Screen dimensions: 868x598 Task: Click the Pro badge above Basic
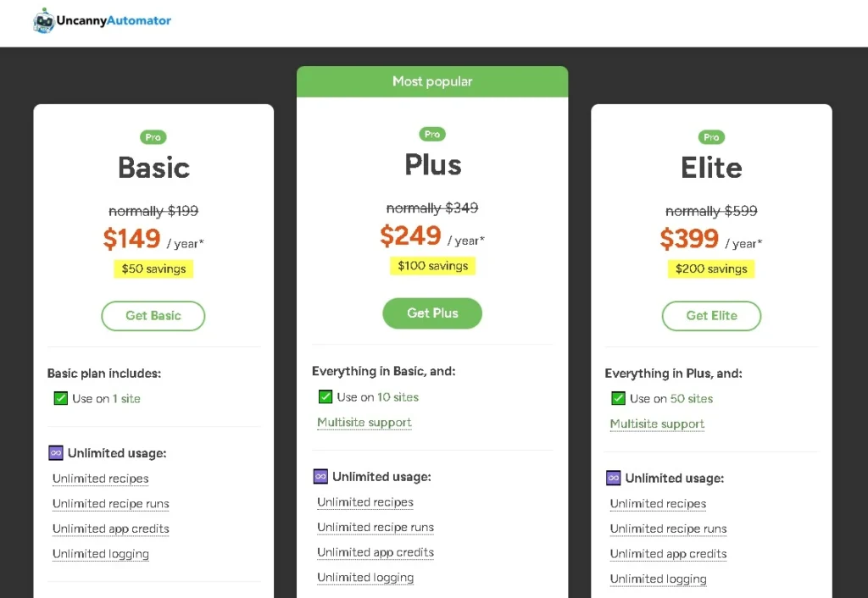[153, 137]
